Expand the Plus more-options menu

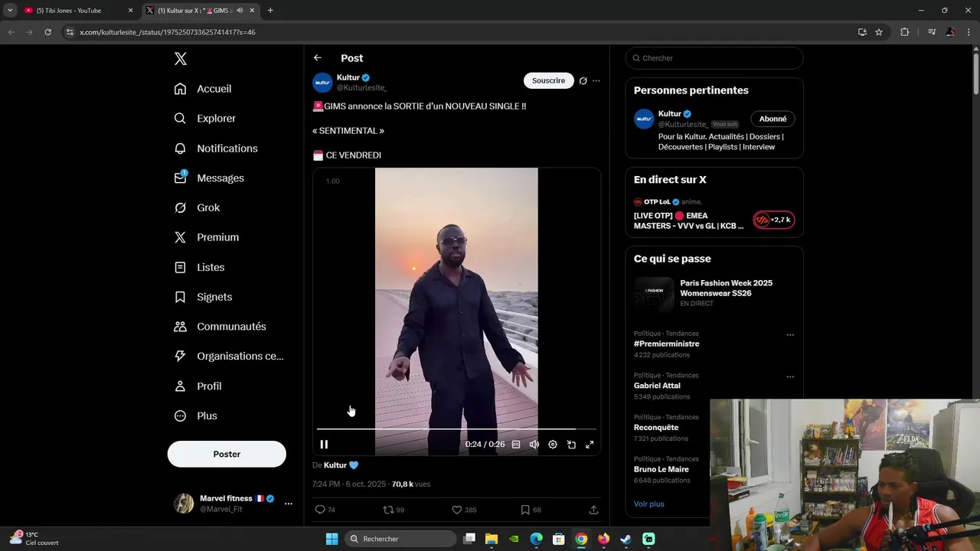pos(196,416)
